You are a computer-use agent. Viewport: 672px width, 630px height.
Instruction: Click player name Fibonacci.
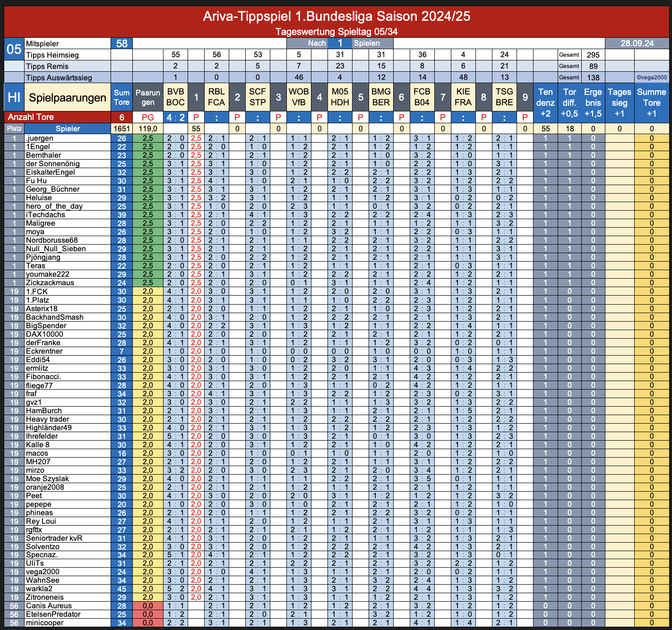coord(43,377)
